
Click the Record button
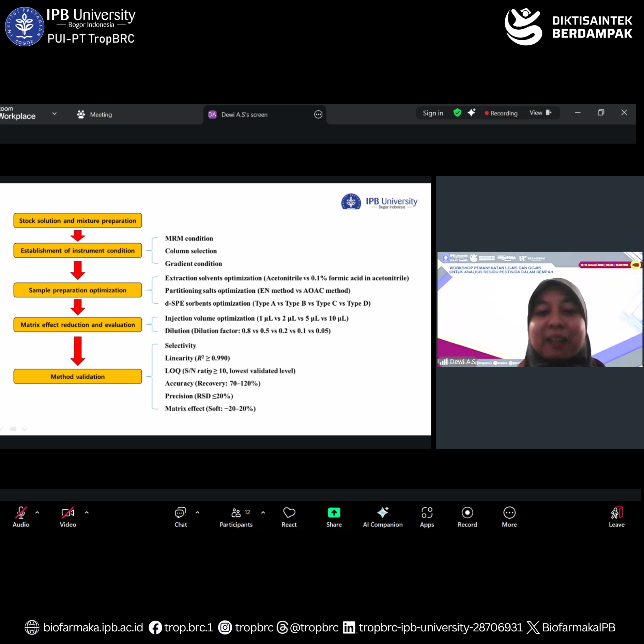pos(467,517)
